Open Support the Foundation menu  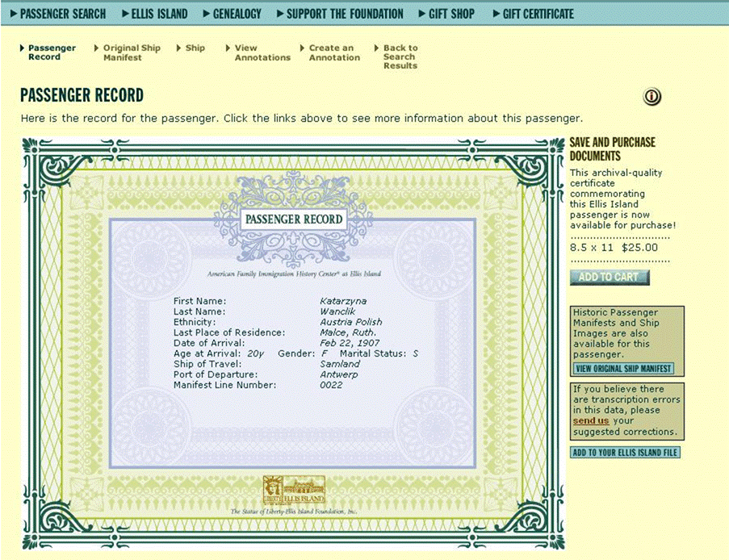(341, 14)
